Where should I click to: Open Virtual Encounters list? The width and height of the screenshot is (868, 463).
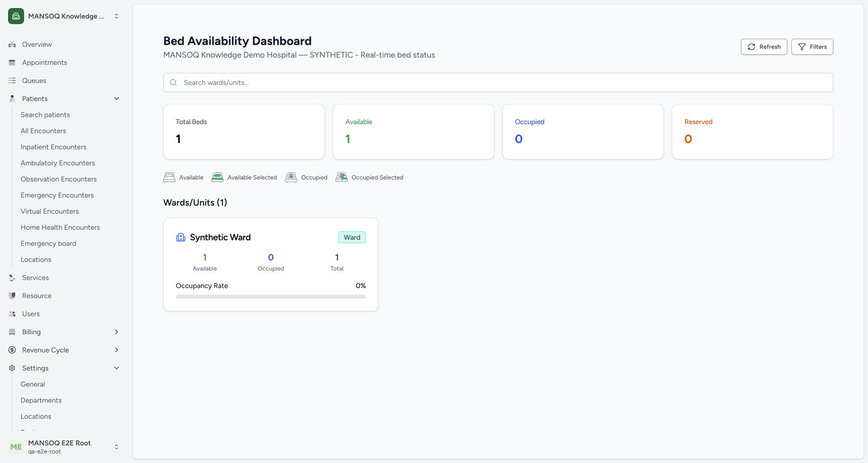(50, 211)
